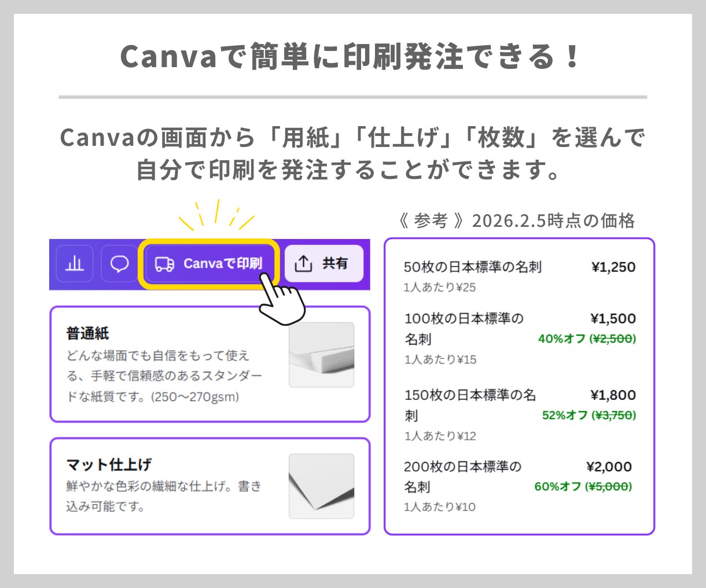Click the 1人あたり¥12 text
Image resolution: width=706 pixels, height=588 pixels.
pos(440,436)
